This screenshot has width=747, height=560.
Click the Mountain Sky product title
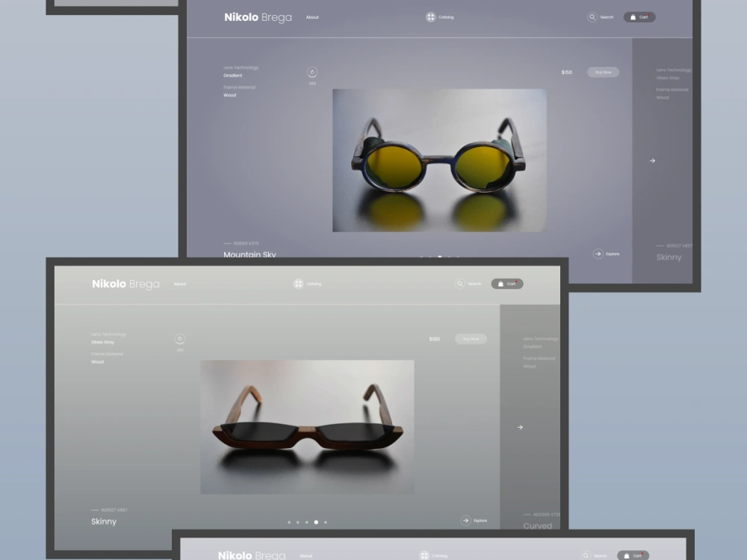(249, 255)
